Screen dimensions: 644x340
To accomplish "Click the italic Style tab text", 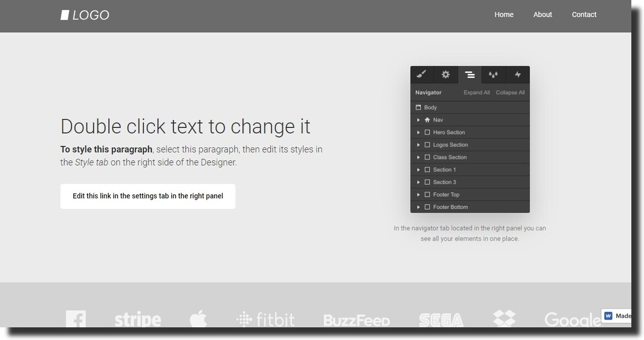I will 91,162.
